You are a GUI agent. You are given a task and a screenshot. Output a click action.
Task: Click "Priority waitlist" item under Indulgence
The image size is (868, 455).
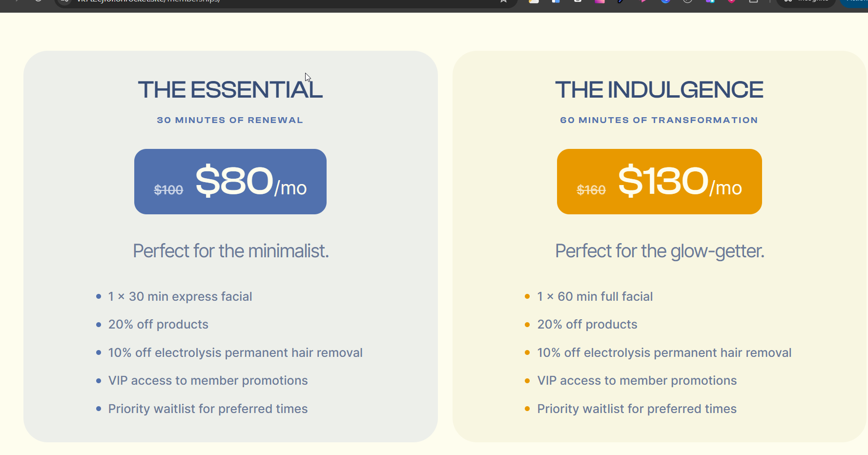coord(637,409)
